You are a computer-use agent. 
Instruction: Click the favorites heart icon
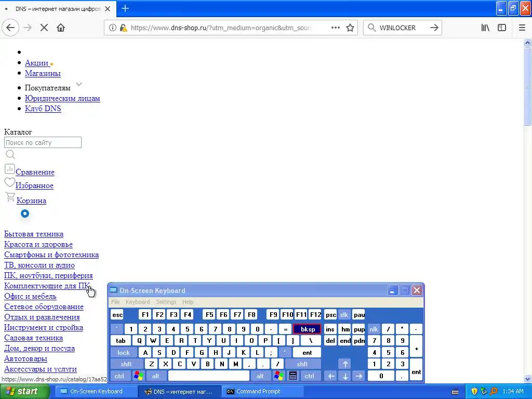coord(9,182)
